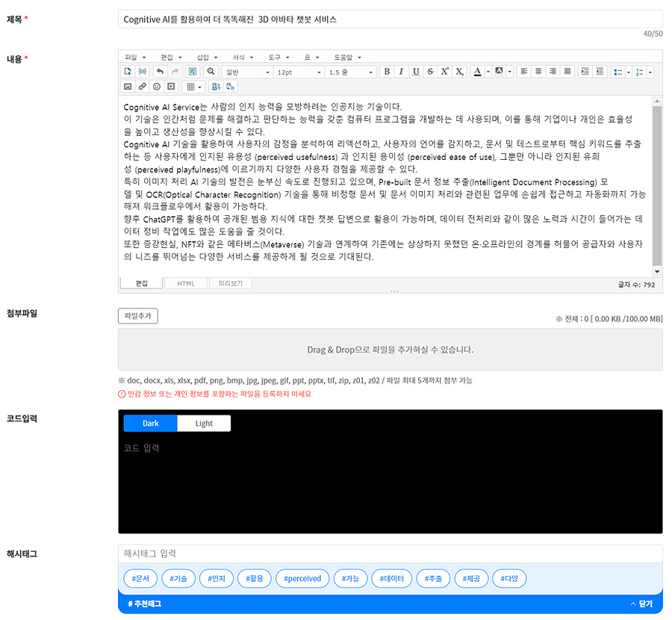Image resolution: width=672 pixels, height=620 pixels.
Task: Click the select-all toolbar icon
Action: click(193, 72)
